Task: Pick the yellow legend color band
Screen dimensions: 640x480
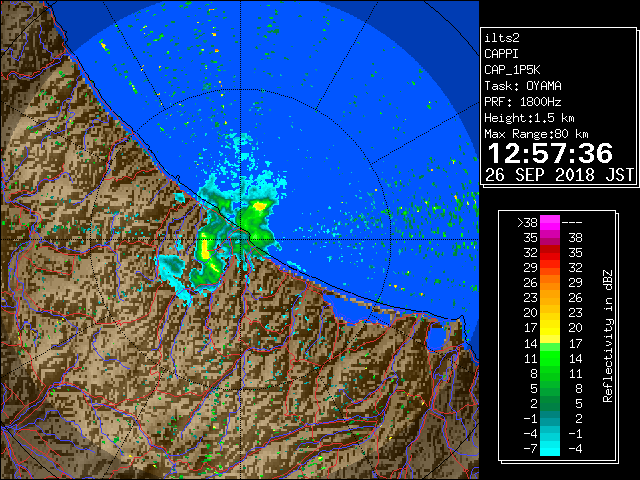Action: coord(550,328)
